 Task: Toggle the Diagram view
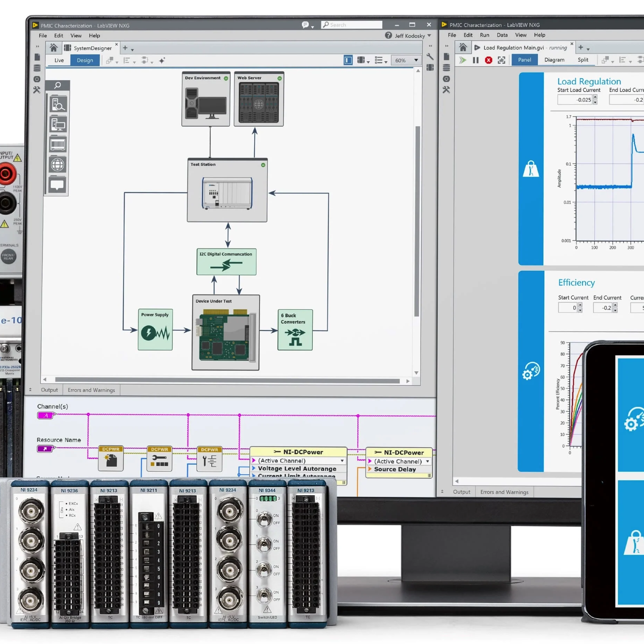[x=554, y=60]
